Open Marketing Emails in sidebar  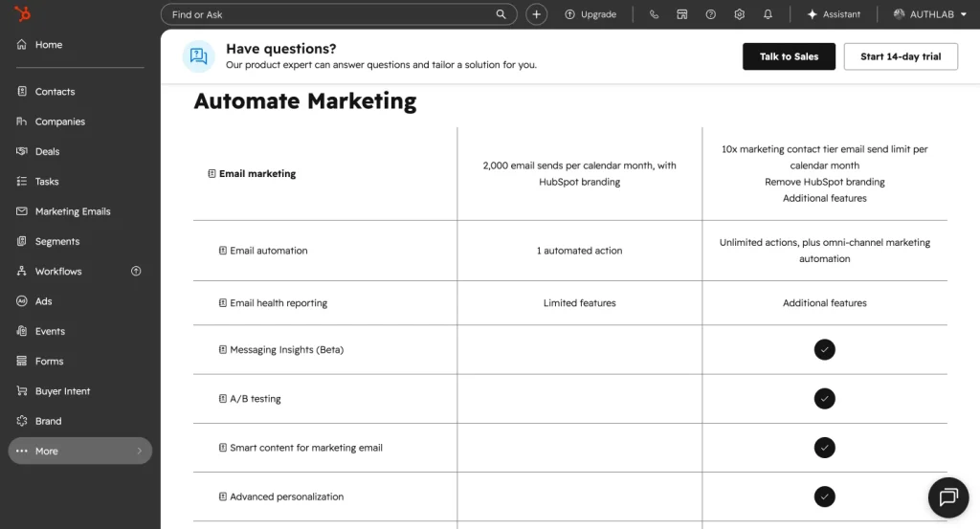(x=80, y=211)
